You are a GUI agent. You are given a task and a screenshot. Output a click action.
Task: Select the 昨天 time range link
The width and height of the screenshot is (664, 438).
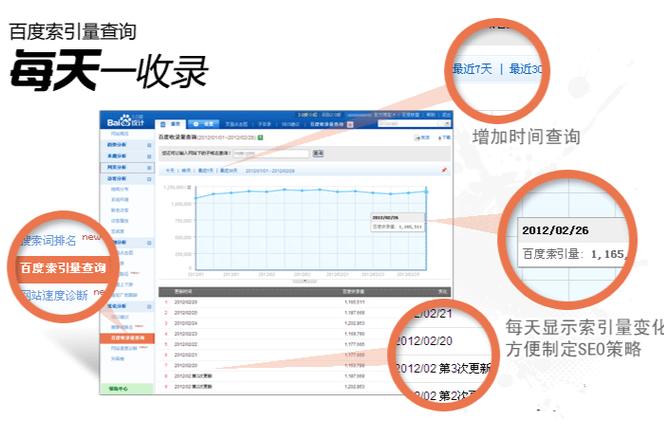186,170
